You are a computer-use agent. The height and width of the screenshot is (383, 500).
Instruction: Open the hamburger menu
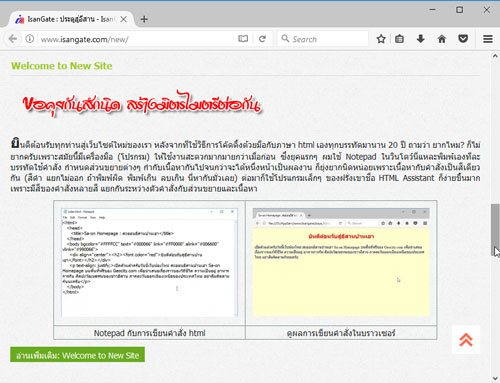point(488,39)
